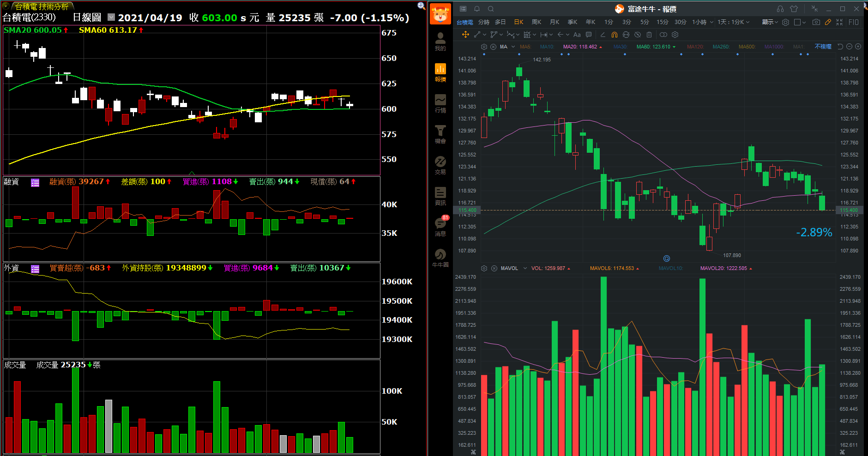
Task: Click the 不複權 adjustment button
Action: pos(823,47)
